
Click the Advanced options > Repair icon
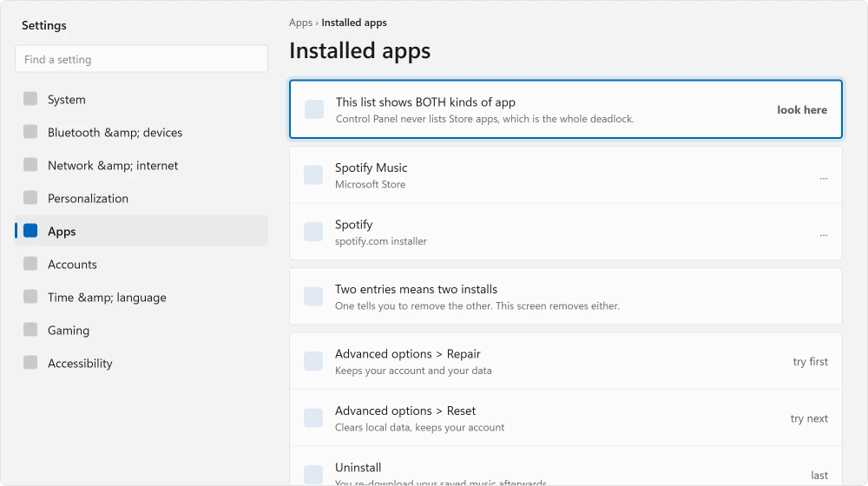(x=313, y=361)
